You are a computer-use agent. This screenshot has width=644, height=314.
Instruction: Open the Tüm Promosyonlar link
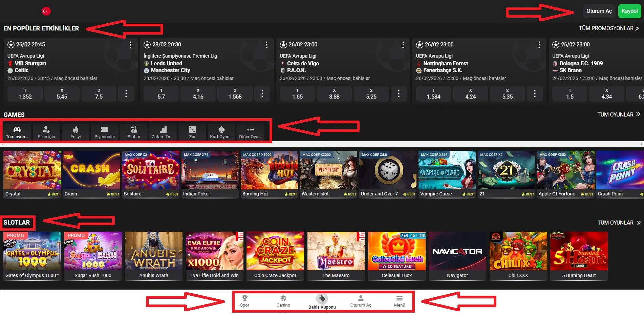pos(608,28)
